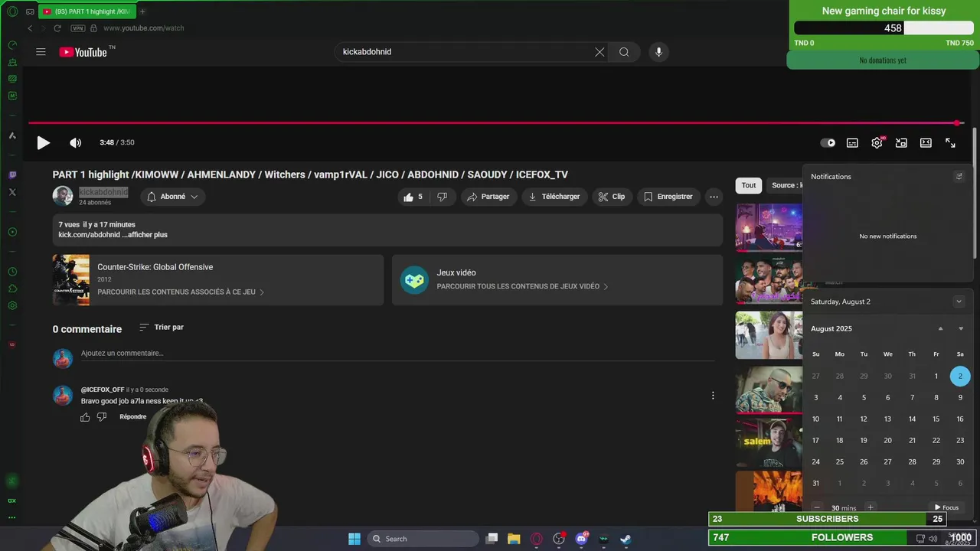
Task: Expand the Abonné subscription dropdown
Action: (172, 197)
